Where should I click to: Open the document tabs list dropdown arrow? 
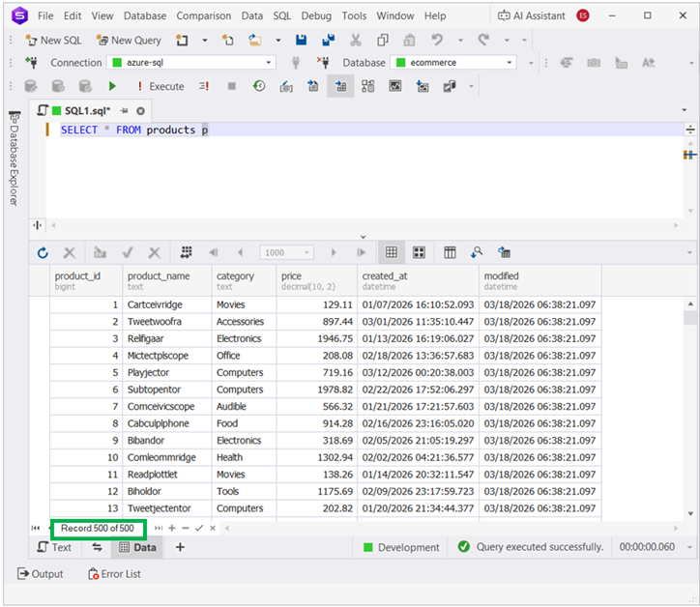pyautogui.click(x=685, y=110)
